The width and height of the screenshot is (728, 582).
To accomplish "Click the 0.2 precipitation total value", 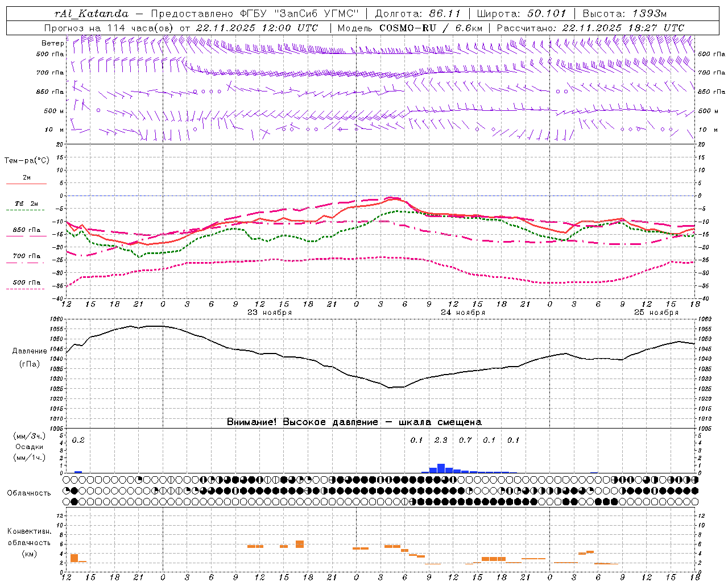I will coord(78,440).
